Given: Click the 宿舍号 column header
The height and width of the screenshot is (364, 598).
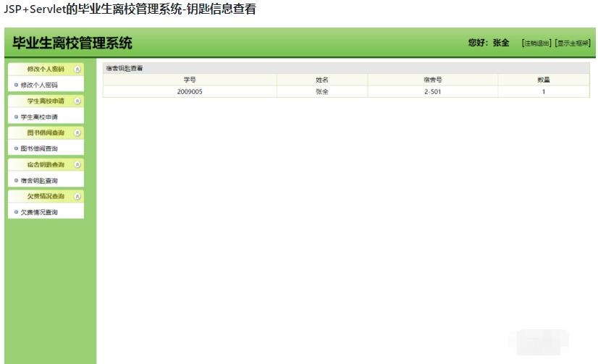Looking at the screenshot, I should pyautogui.click(x=432, y=80).
